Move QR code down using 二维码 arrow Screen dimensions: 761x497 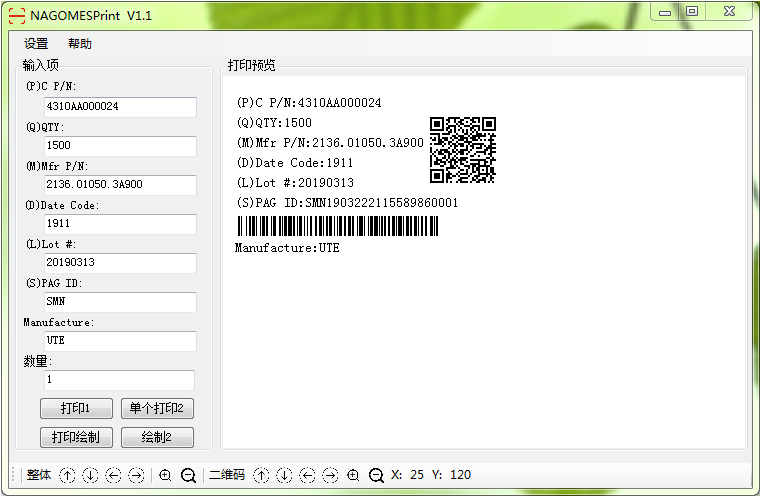tap(284, 476)
